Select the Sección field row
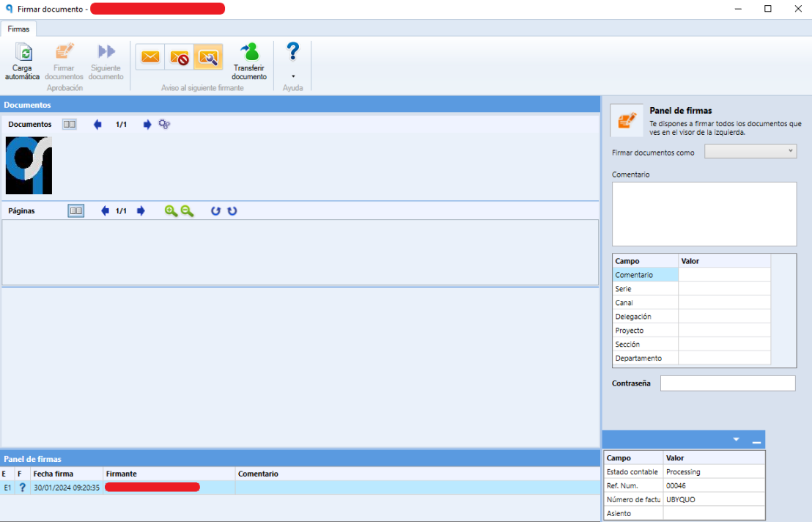Viewport: 812px width, 522px height. (x=691, y=345)
